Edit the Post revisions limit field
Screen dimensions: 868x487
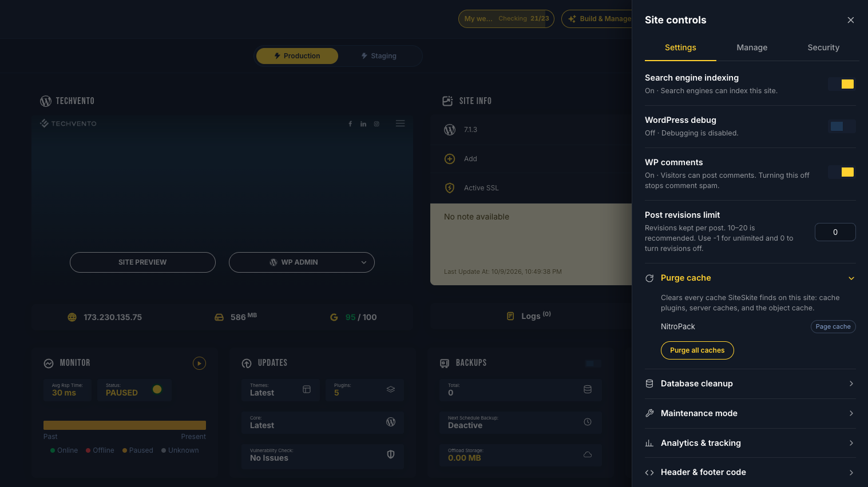835,232
